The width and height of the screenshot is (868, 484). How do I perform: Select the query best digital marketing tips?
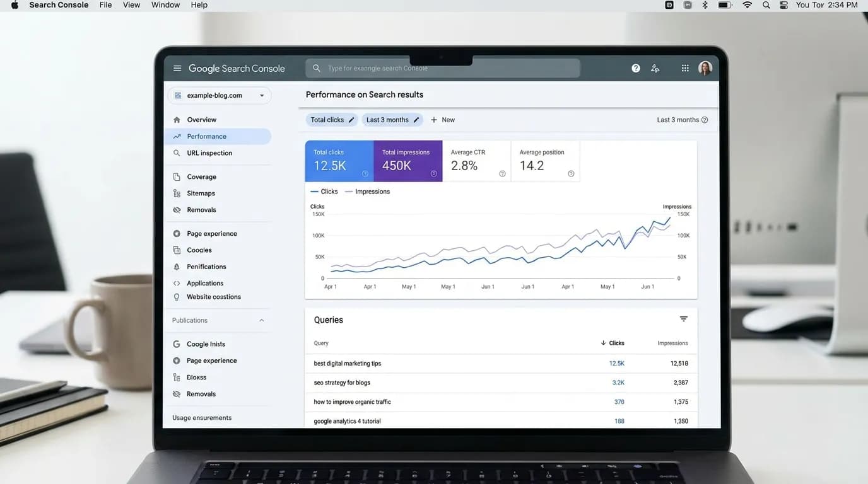click(348, 364)
